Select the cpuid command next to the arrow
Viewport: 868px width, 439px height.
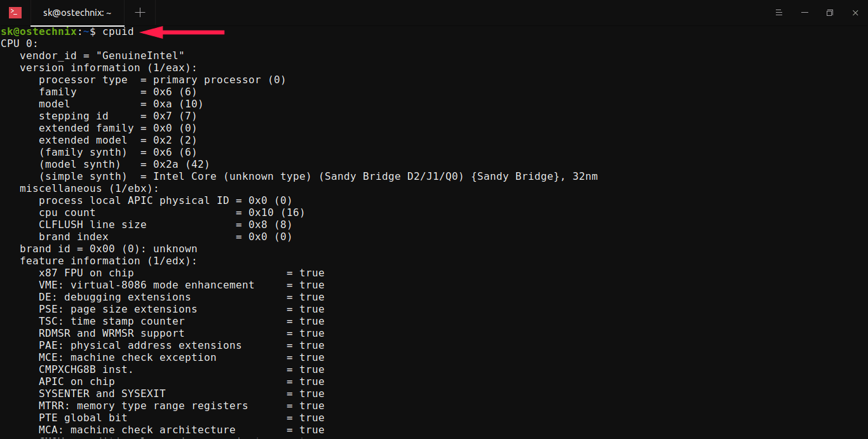coord(118,31)
